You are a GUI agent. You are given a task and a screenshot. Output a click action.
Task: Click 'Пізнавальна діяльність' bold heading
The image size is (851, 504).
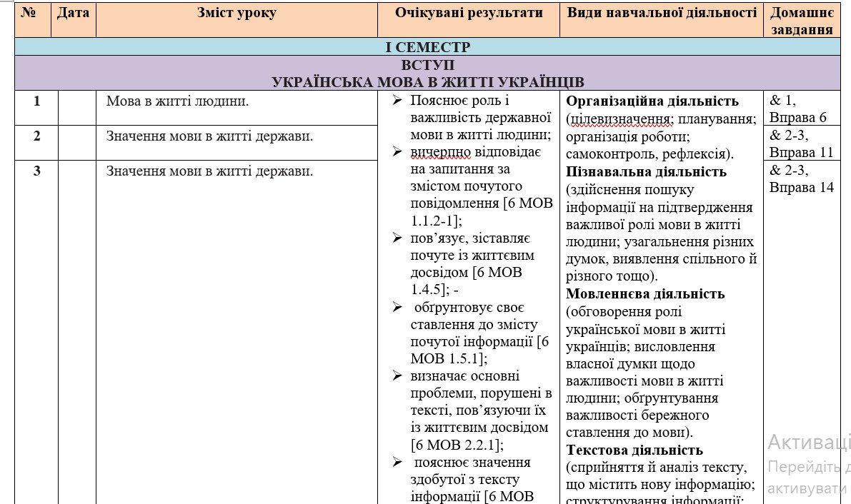pos(646,171)
